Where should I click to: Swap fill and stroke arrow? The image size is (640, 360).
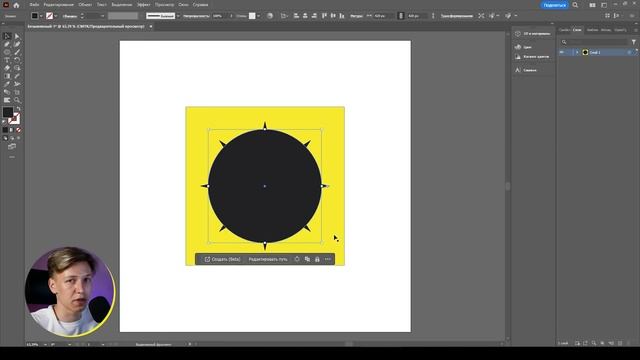(x=18, y=109)
